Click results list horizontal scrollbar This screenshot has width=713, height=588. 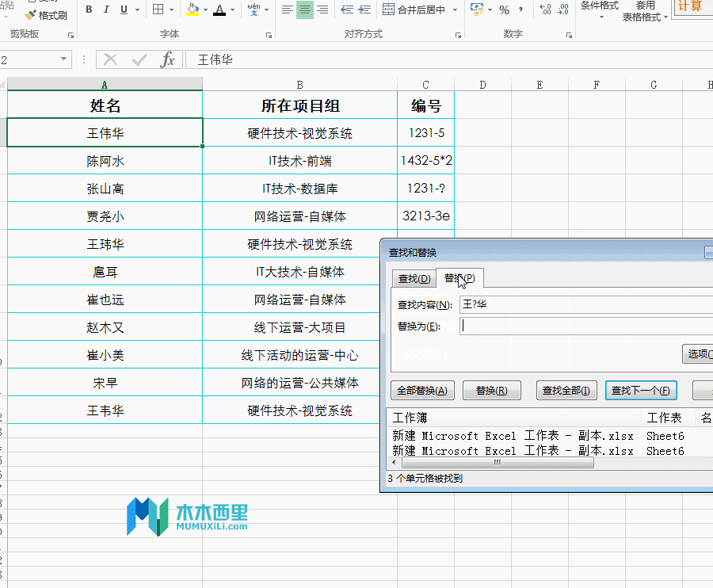coord(498,463)
